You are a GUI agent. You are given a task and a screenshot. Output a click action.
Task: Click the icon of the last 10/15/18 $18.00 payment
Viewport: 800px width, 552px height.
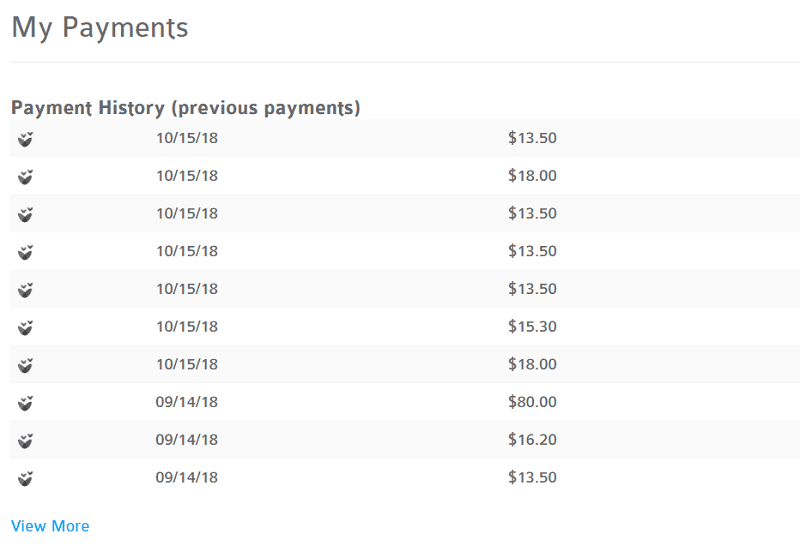26,365
